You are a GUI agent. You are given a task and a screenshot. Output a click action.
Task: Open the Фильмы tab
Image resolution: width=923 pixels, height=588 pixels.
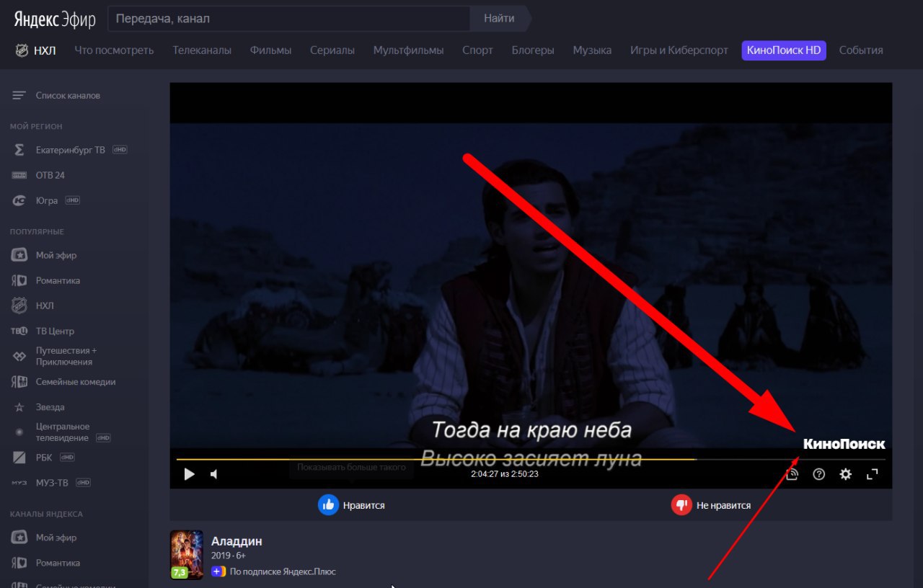pos(270,50)
